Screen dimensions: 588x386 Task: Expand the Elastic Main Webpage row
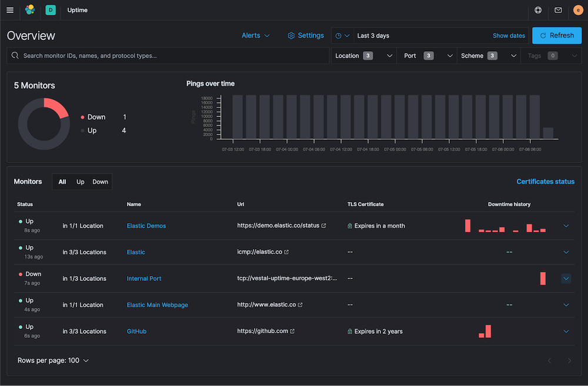tap(566, 305)
